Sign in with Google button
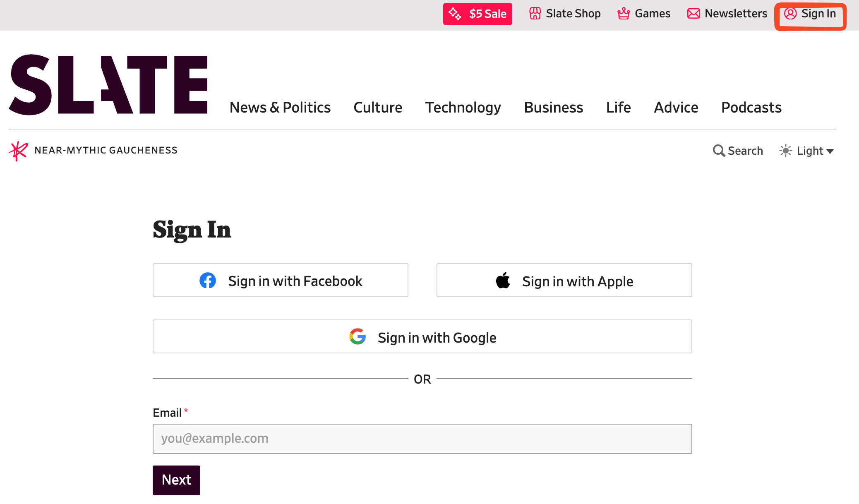The width and height of the screenshot is (859, 504). (x=422, y=336)
